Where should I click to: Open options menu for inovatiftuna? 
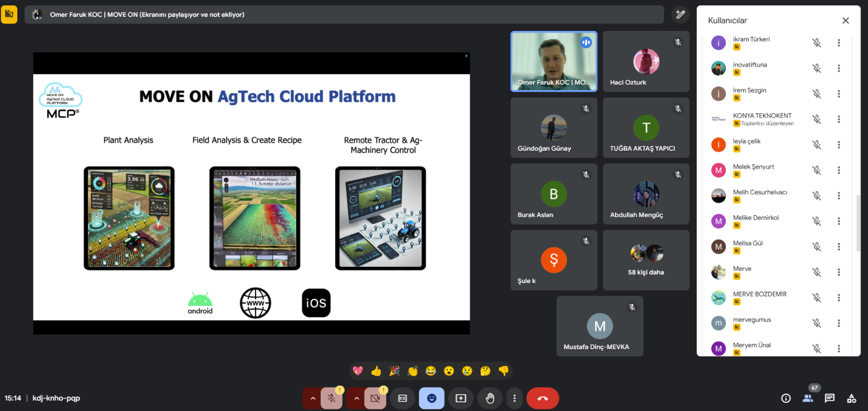(839, 68)
